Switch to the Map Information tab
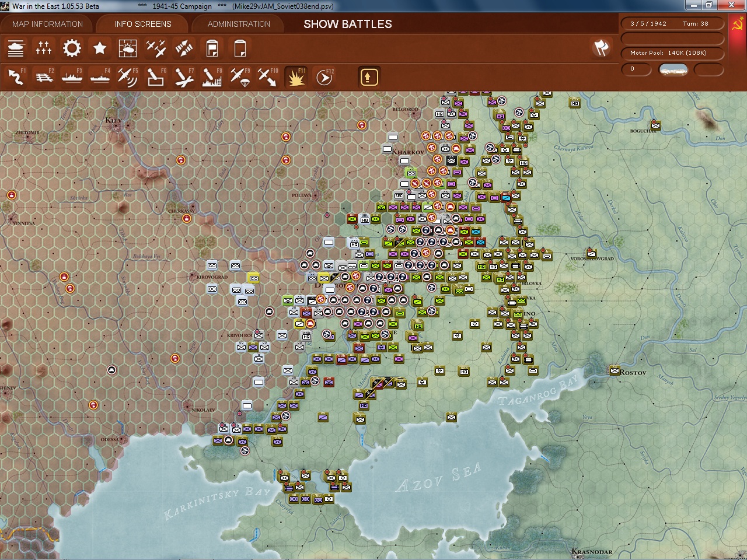This screenshot has width=747, height=560. pyautogui.click(x=47, y=24)
